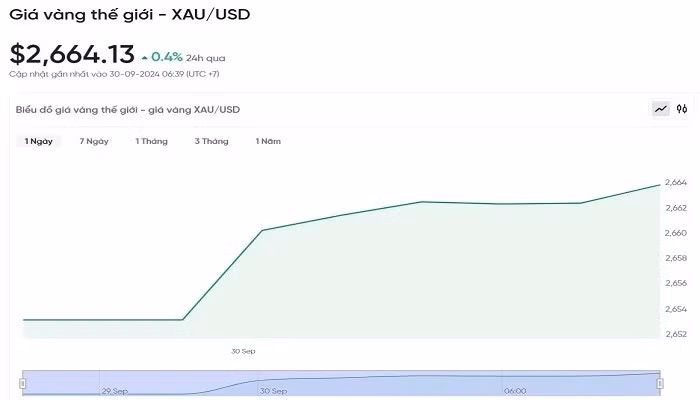Select the 7 Ngày time range

94,141
